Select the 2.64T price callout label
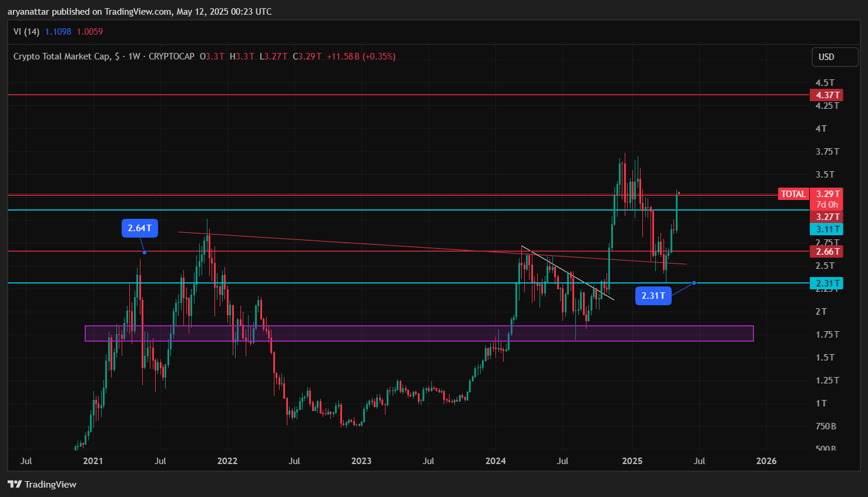Viewport: 868px width, 497px height. 140,228
